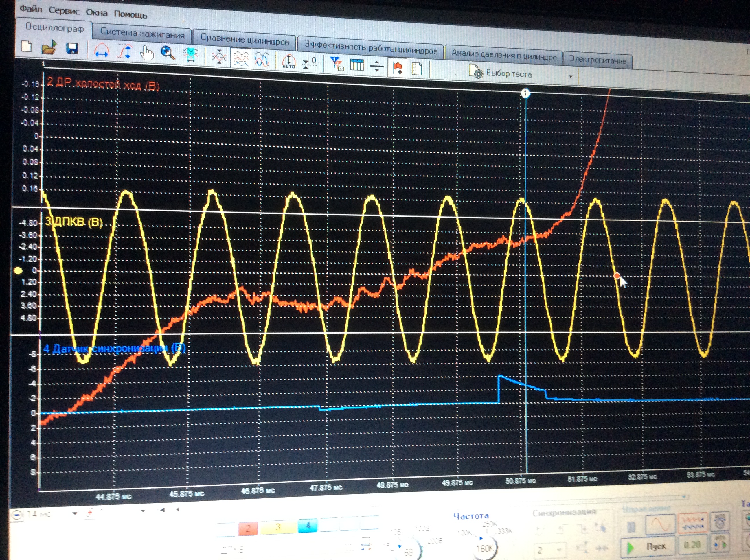The image size is (750, 560).
Task: Click the 47.875 мс time axis label
Action: point(326,488)
